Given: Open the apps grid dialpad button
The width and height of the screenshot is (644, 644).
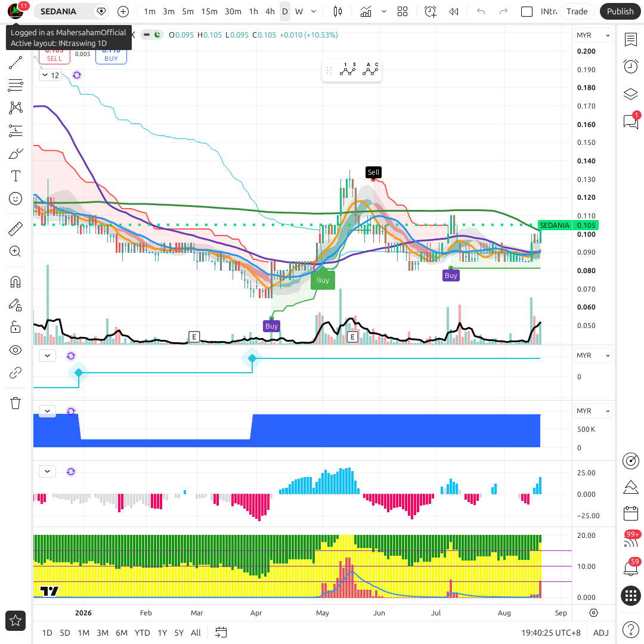Looking at the screenshot, I should pyautogui.click(x=630, y=595).
